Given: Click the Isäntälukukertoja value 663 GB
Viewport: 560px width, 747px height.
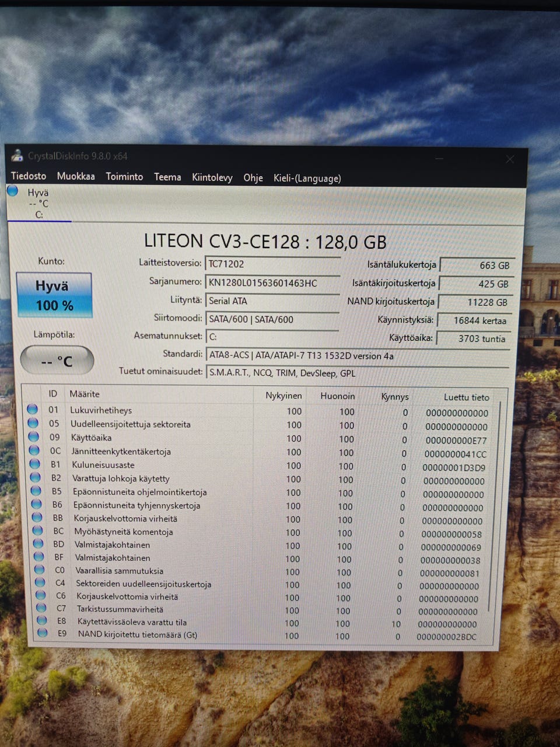Looking at the screenshot, I should [477, 266].
